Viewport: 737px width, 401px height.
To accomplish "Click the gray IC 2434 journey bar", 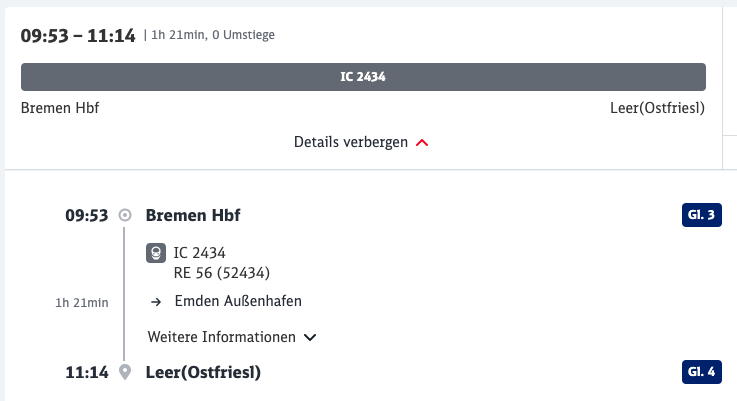I will point(363,77).
